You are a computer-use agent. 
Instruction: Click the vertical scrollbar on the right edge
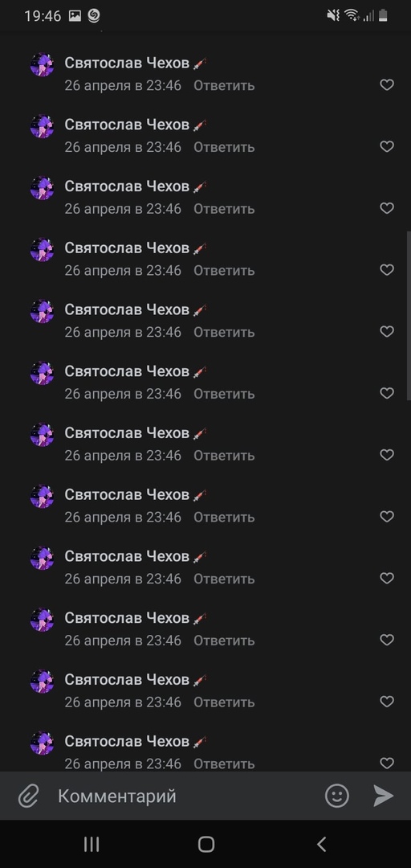point(409,316)
